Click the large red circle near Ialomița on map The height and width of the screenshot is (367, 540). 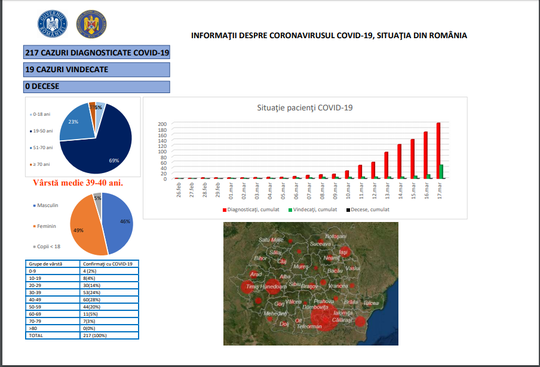point(324,317)
